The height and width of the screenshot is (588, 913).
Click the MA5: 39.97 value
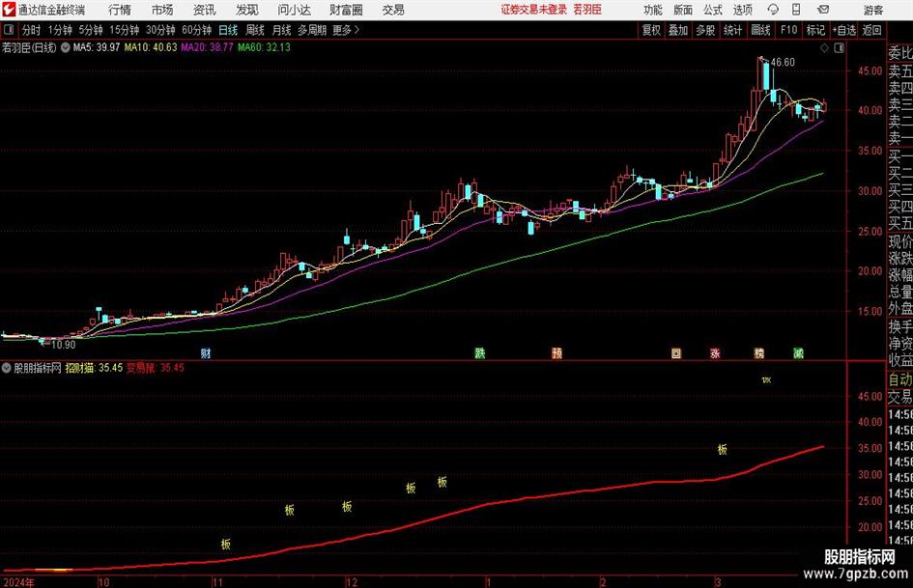[97, 47]
